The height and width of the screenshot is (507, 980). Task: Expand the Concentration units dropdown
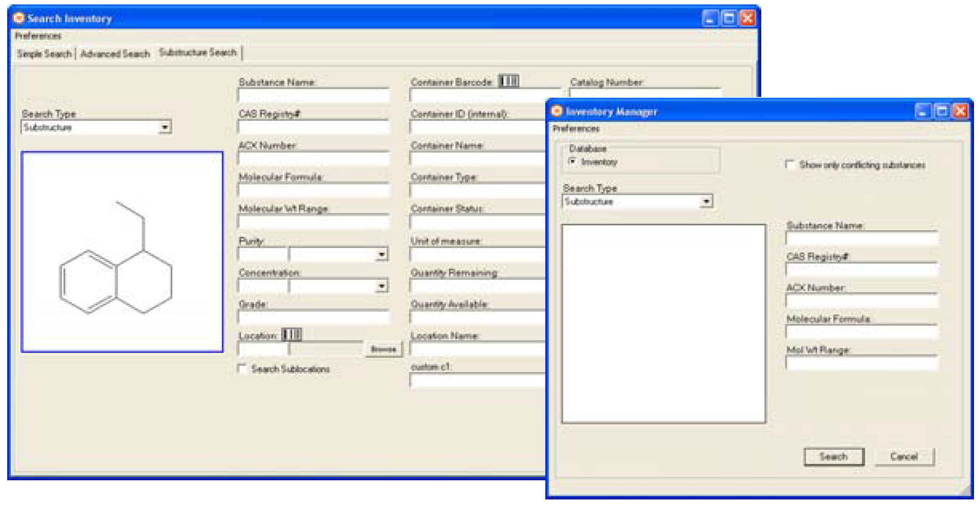point(382,286)
